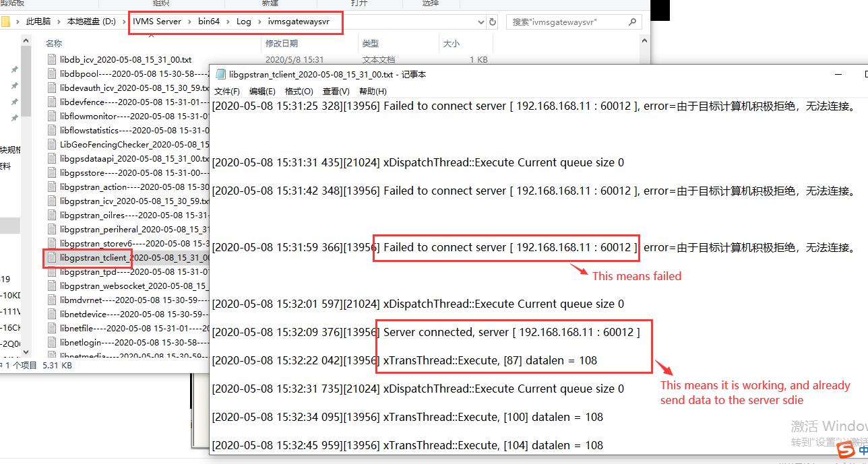Open the 查看(V) menu in Notepad
The height and width of the screenshot is (464, 868).
coord(336,92)
